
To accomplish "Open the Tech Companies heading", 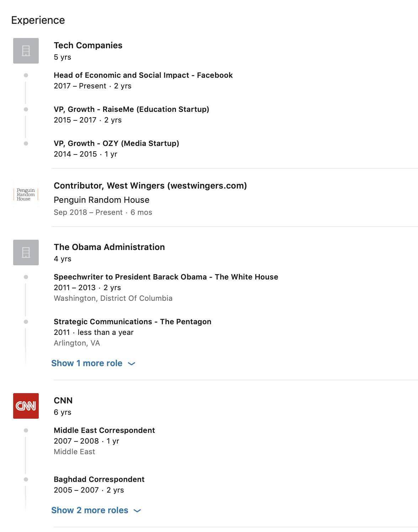I will point(88,45).
